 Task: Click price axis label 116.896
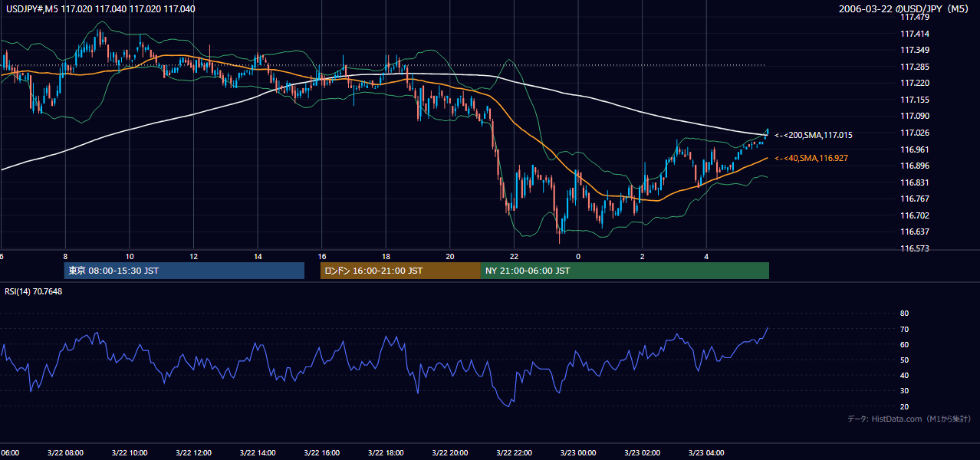[x=914, y=166]
